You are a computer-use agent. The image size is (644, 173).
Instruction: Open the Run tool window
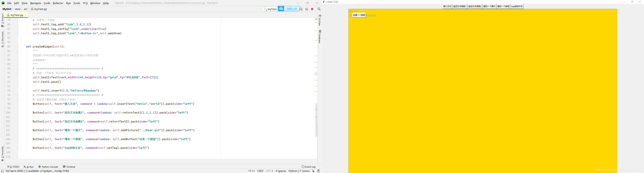(x=29, y=167)
